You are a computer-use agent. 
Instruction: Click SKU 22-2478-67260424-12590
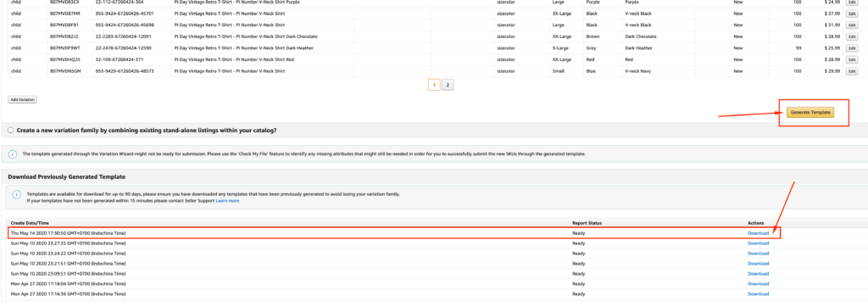122,48
